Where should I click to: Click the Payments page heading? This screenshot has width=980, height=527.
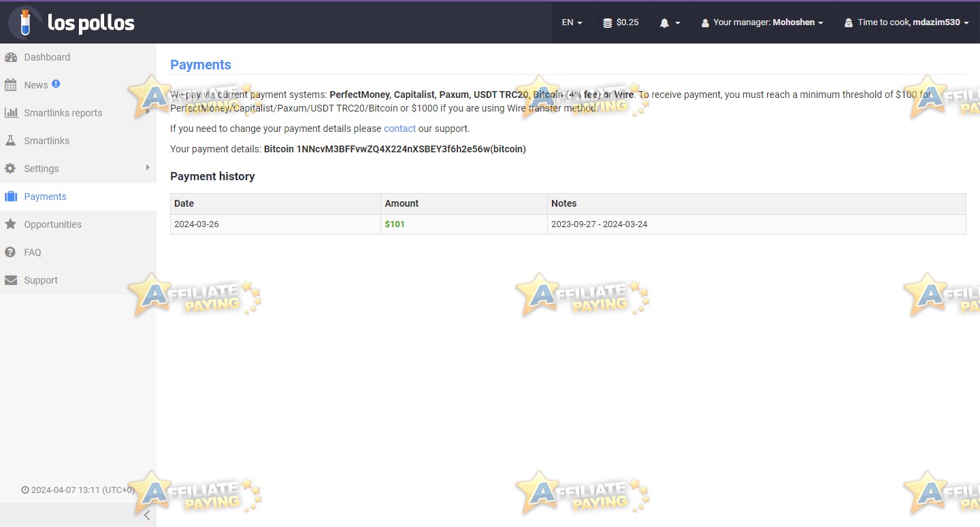[x=201, y=65]
